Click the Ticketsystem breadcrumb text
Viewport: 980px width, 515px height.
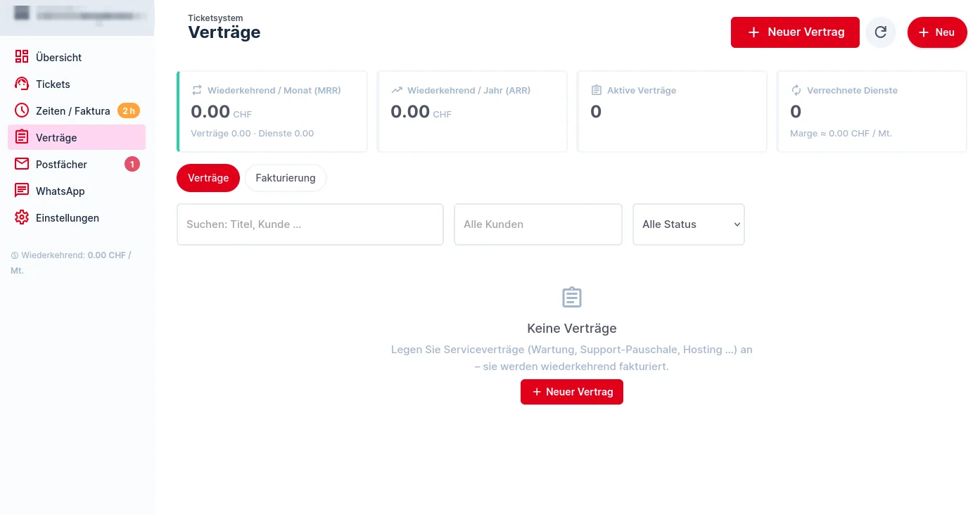coord(215,18)
